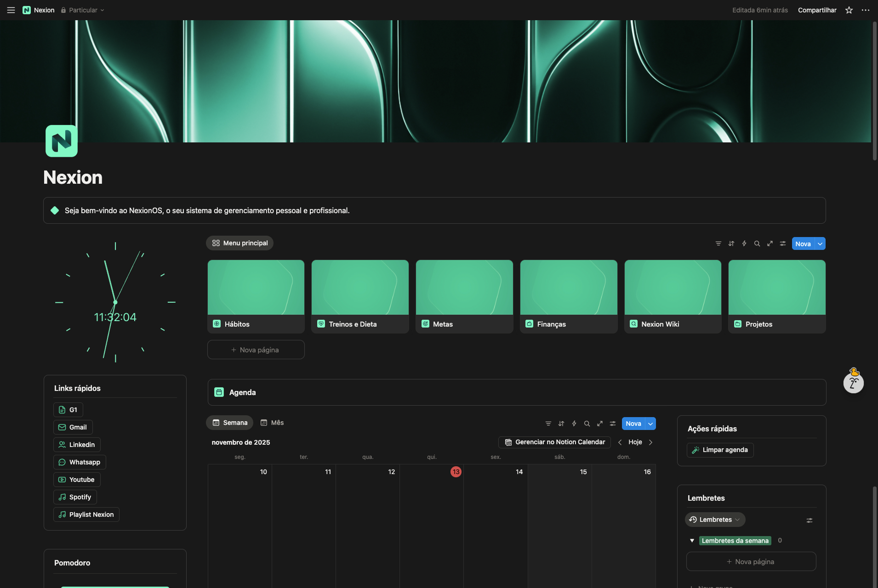Screen dimensions: 878x588
Task: Expand the Agenda to full screen
Action: 600,423
